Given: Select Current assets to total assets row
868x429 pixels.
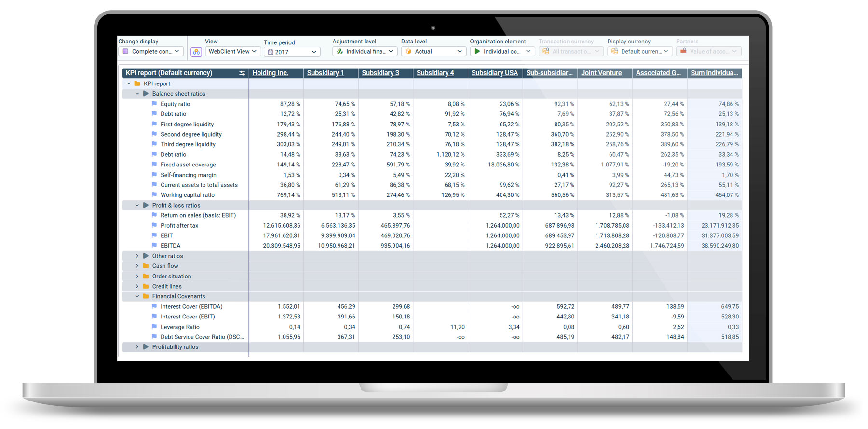Looking at the screenshot, I should 432,185.
